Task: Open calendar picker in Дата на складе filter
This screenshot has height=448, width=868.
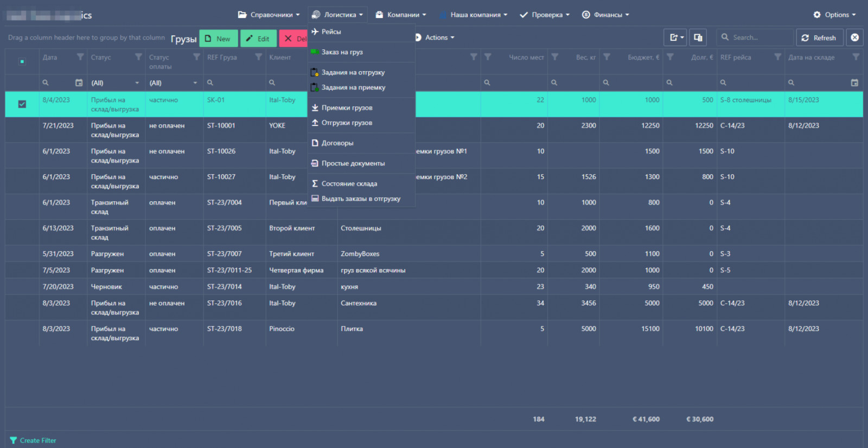Action: [x=854, y=83]
